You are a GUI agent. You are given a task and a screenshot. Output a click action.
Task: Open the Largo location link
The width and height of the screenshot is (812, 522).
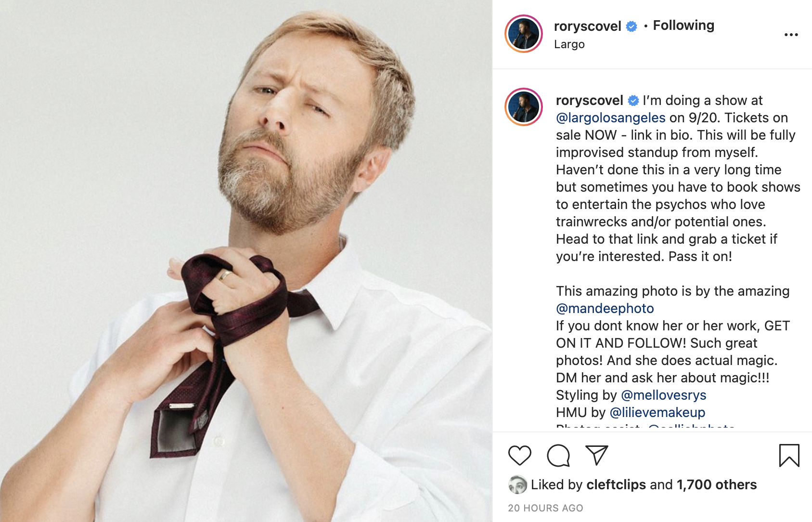(569, 44)
